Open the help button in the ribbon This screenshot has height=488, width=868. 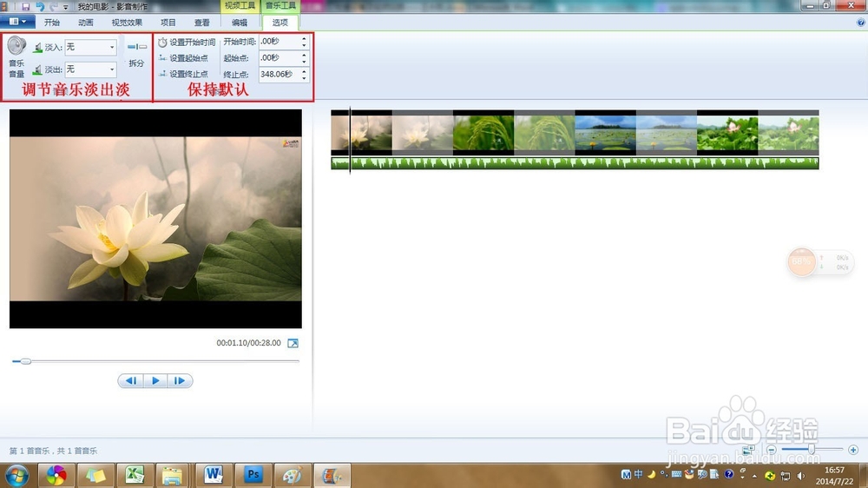coord(861,23)
